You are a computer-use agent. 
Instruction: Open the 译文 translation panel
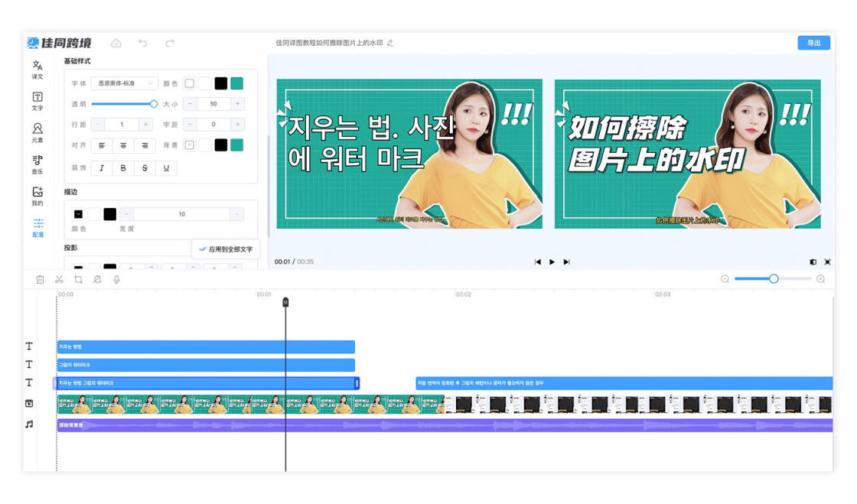click(37, 70)
